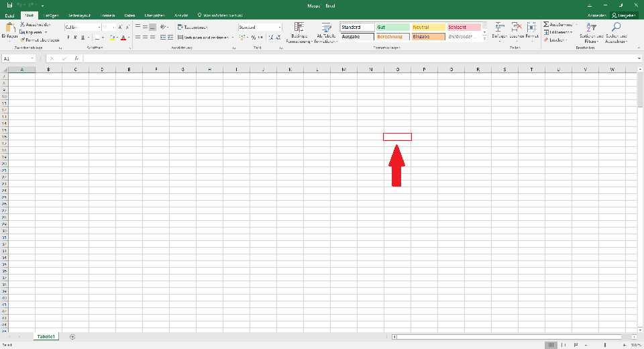
Task: Enable Textumbruch wrapping
Action: click(x=193, y=27)
